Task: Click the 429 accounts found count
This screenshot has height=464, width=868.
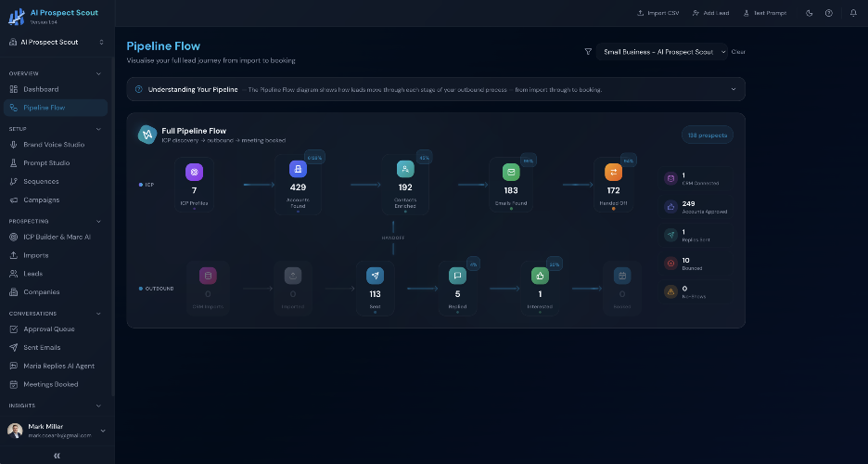Action: (x=298, y=187)
